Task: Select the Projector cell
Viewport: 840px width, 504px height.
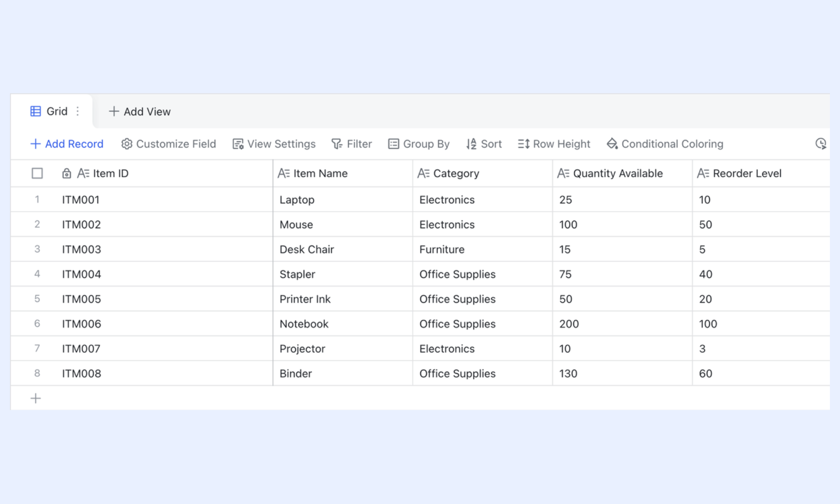Action: point(343,348)
